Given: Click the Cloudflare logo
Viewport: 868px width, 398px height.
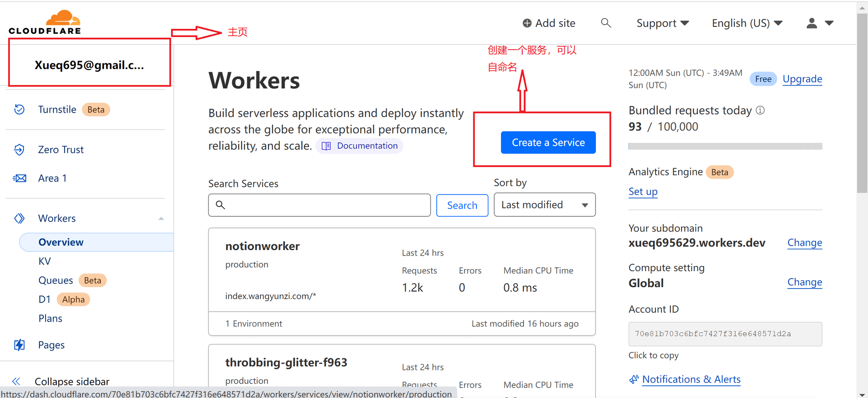Looking at the screenshot, I should pos(45,22).
